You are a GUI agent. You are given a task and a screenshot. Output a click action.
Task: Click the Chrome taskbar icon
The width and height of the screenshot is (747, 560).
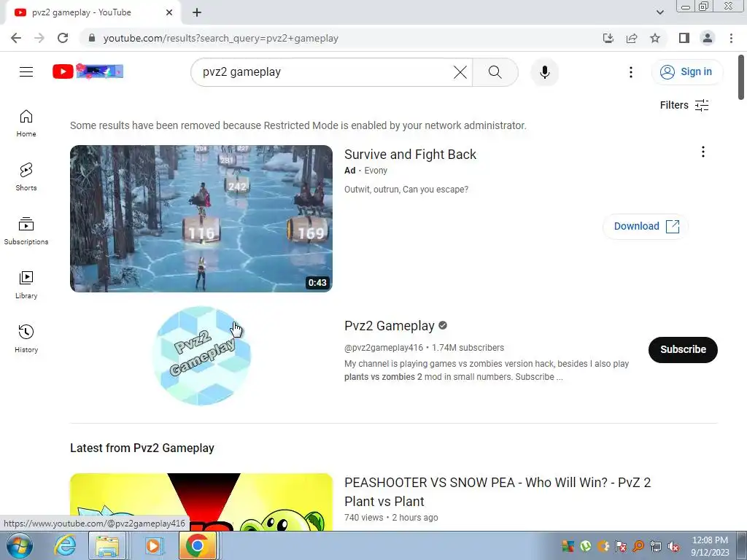click(197, 545)
